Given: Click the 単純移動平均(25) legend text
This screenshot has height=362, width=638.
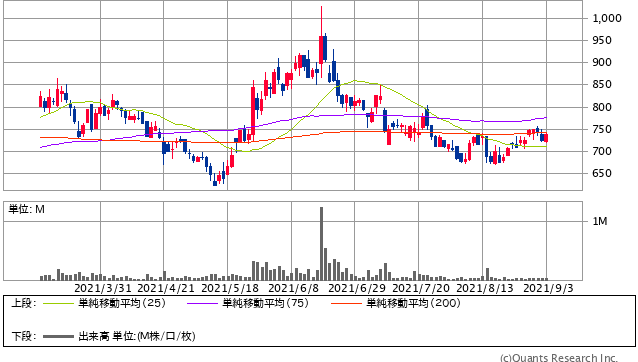Looking at the screenshot, I should point(122,303).
